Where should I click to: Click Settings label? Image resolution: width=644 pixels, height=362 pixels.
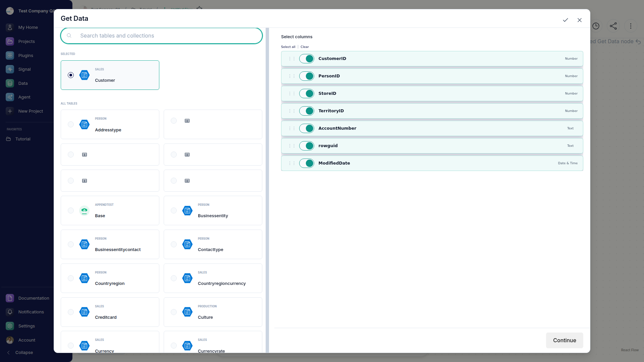pos(26,326)
